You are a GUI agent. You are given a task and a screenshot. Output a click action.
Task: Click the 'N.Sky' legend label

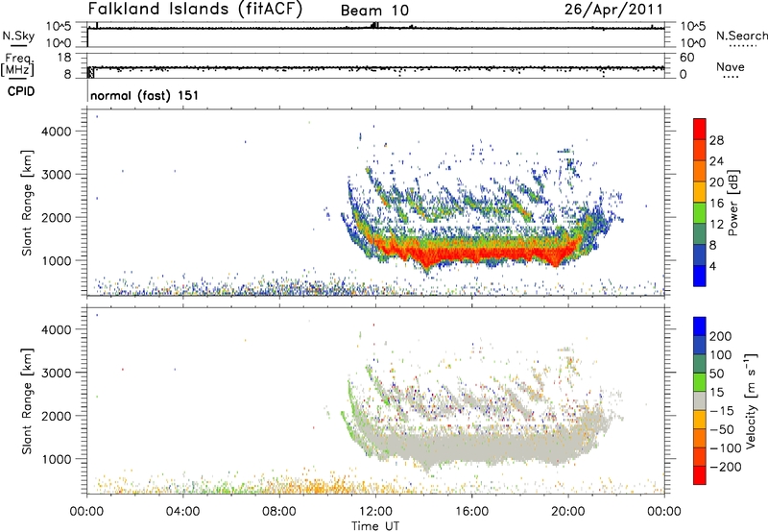[18, 36]
